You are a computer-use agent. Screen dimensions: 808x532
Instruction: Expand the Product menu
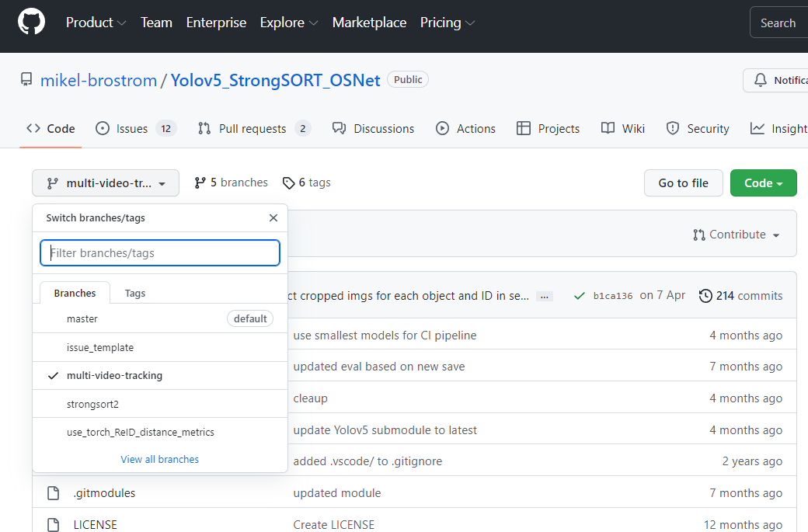click(x=96, y=23)
